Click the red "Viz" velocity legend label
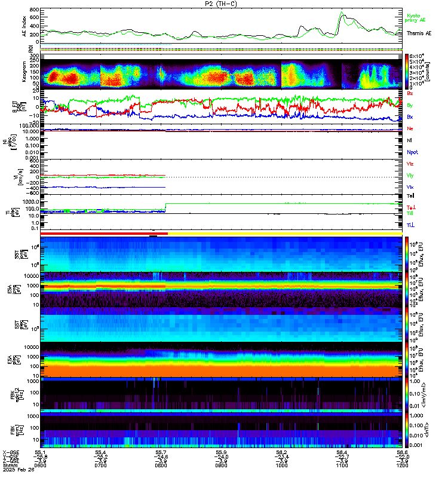 pos(410,164)
